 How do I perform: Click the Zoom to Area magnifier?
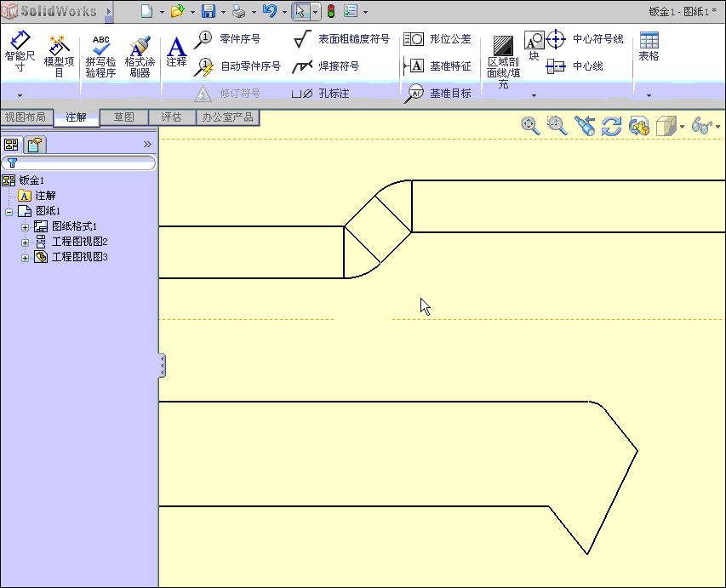pos(557,125)
